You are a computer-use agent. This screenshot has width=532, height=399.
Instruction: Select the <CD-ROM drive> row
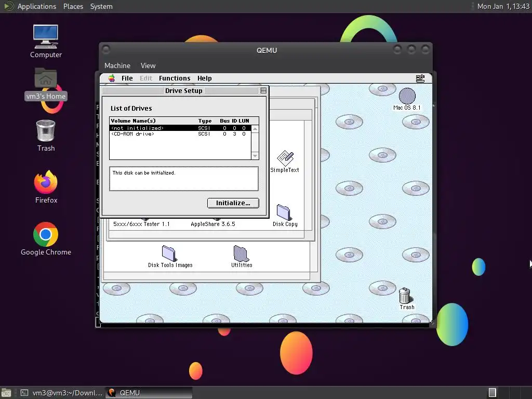coord(180,134)
